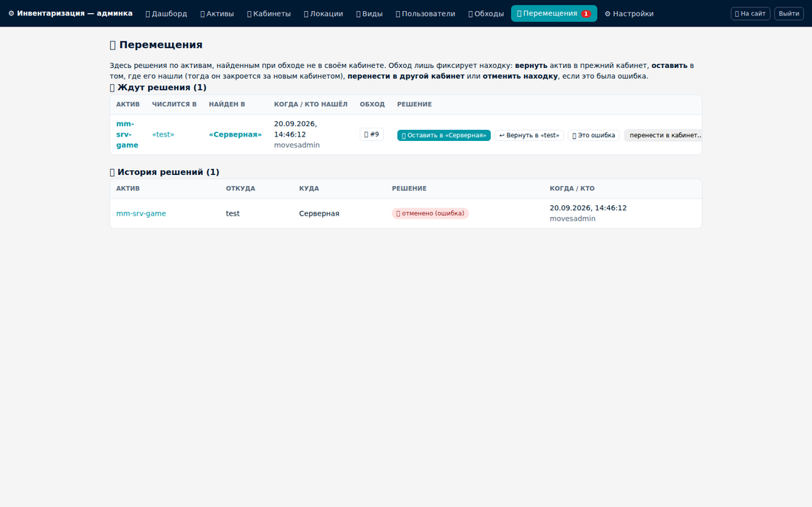Click Оставить в «Серверная» button
This screenshot has height=507, width=812.
pyautogui.click(x=444, y=135)
